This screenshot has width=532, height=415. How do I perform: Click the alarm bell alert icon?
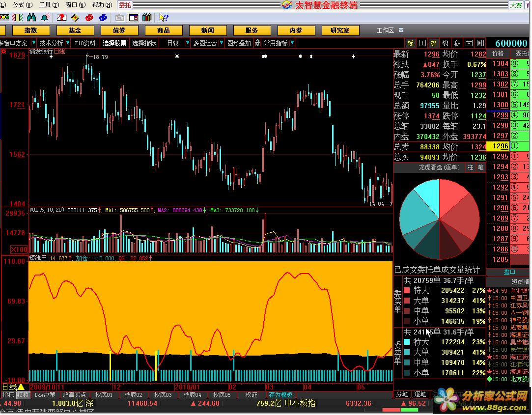[45, 17]
